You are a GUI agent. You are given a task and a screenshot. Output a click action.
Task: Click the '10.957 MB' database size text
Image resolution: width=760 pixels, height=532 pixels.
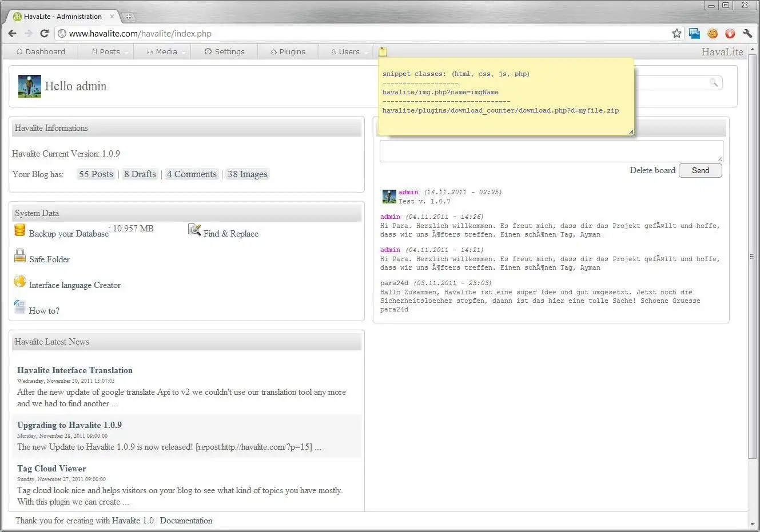pyautogui.click(x=133, y=229)
